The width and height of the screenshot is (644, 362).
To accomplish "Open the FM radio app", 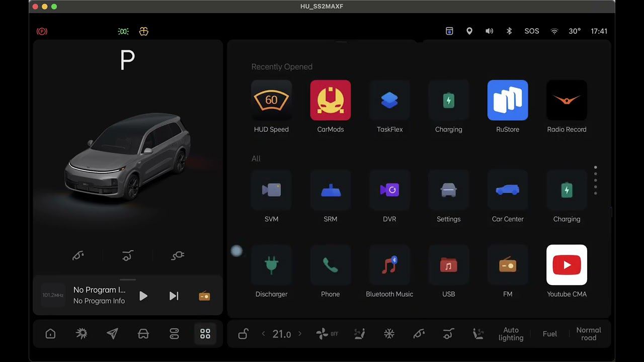I will [x=508, y=265].
